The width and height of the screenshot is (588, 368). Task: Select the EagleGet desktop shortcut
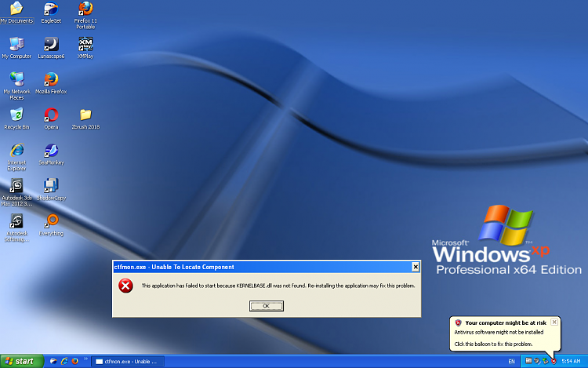(51, 13)
